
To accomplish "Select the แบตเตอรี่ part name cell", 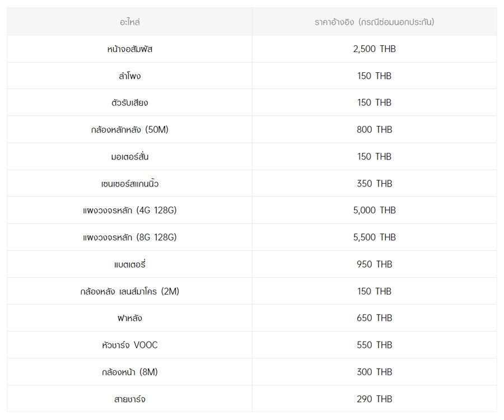I will coord(129,264).
